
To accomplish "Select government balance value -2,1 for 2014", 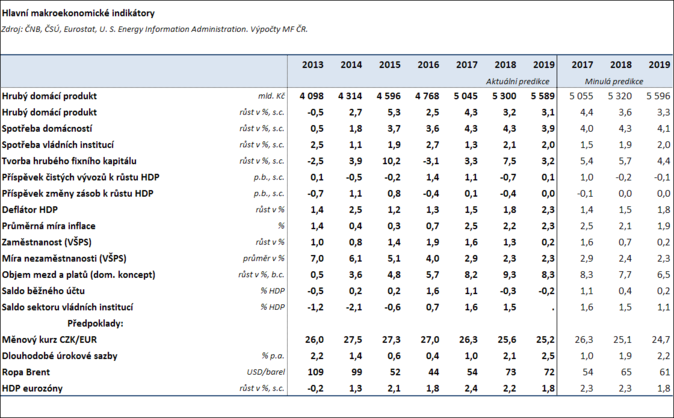I will point(354,307).
